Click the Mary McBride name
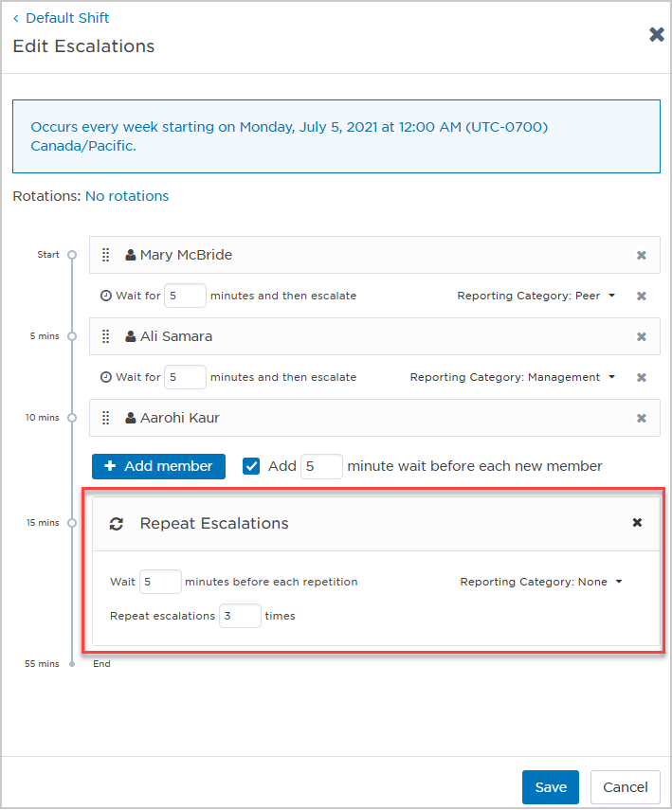 (x=186, y=255)
